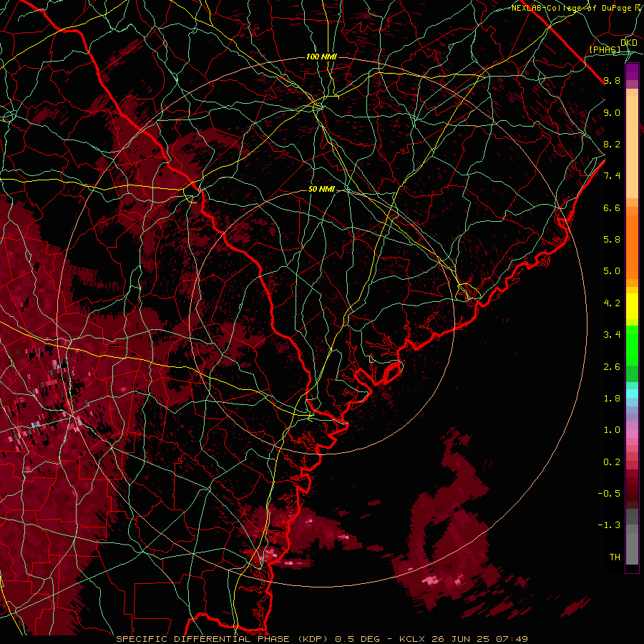Click the "DKD" label above the color bar

(628, 42)
